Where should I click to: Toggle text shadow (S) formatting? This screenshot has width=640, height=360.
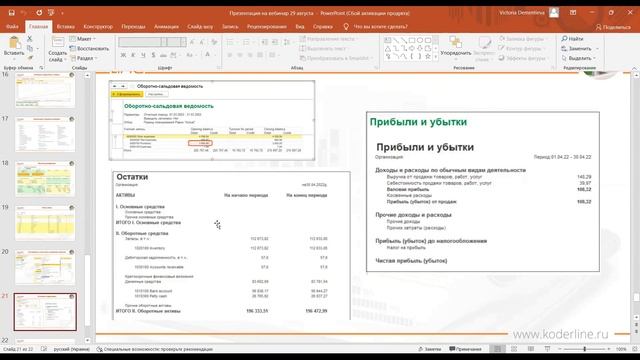[153, 55]
